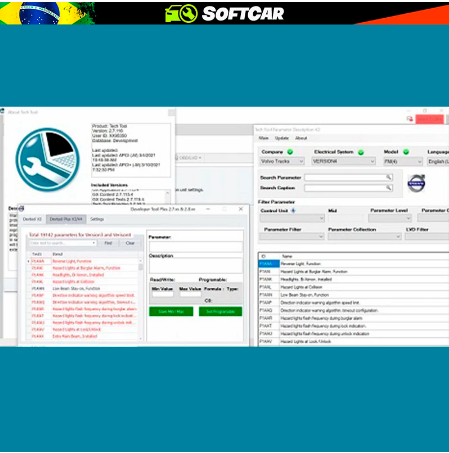Click the magnifier icon in Search Caption field
The width and height of the screenshot is (449, 453).
389,188
